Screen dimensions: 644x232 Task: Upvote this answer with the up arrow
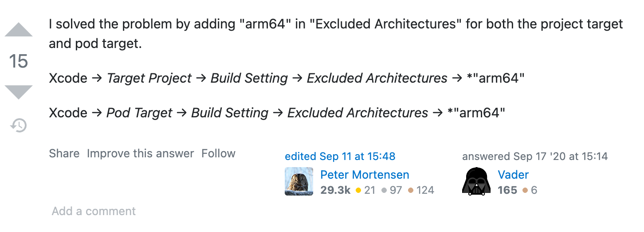click(x=19, y=29)
